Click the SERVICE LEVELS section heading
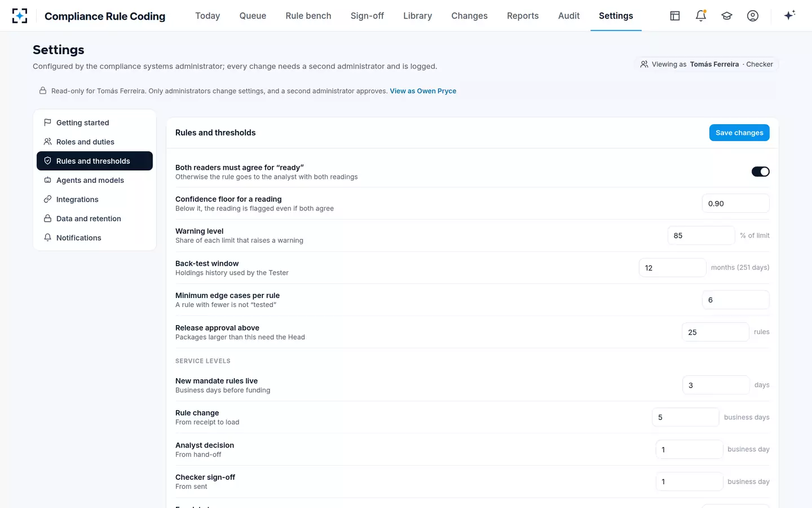The image size is (812, 508). (203, 361)
